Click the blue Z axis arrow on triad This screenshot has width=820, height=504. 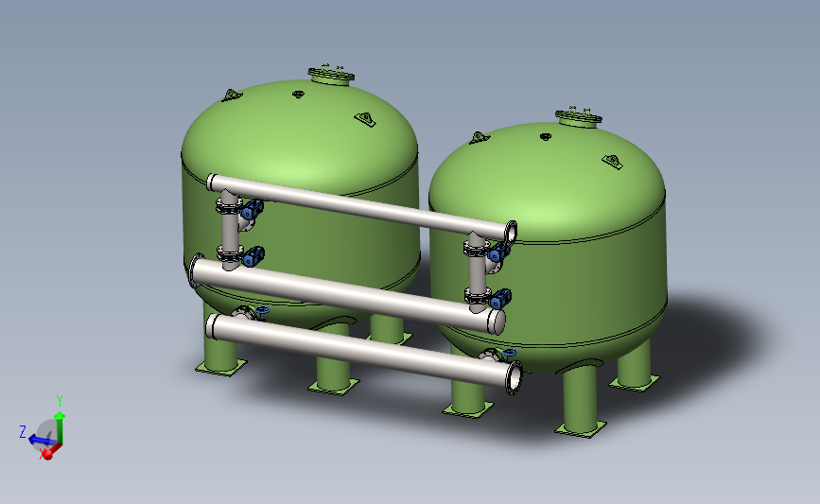pos(42,441)
